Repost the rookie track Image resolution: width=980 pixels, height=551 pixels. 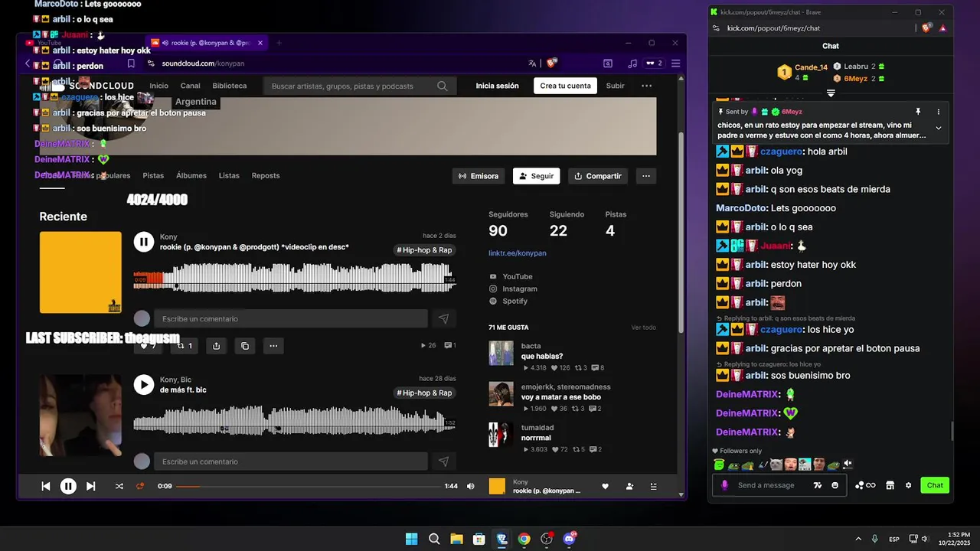[x=185, y=346]
